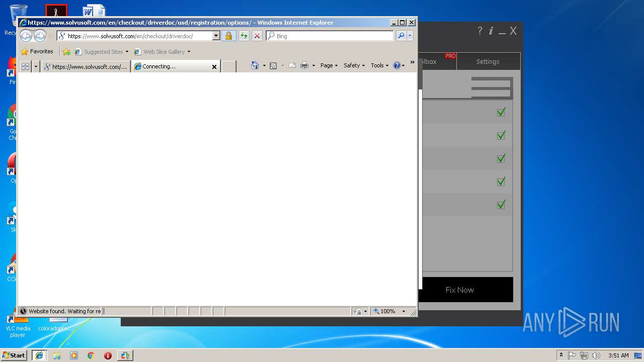Close the Connecting... tab
This screenshot has width=644, height=362.
point(214,66)
